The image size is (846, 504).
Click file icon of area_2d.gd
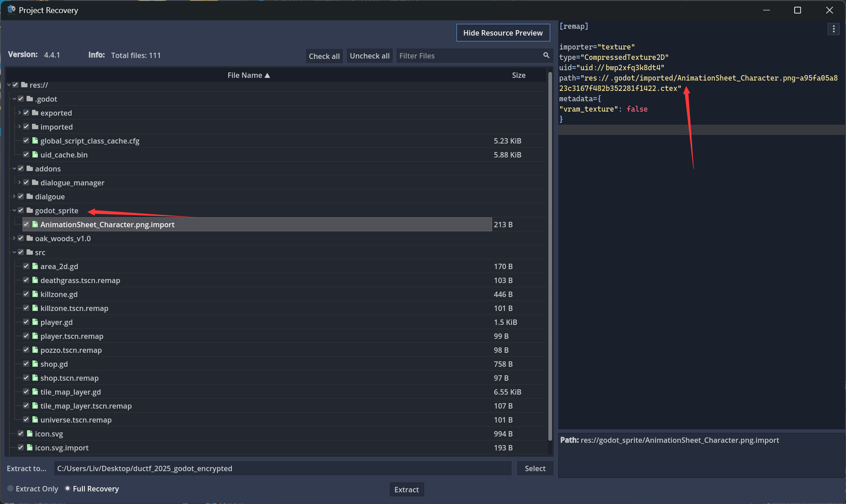click(x=35, y=266)
